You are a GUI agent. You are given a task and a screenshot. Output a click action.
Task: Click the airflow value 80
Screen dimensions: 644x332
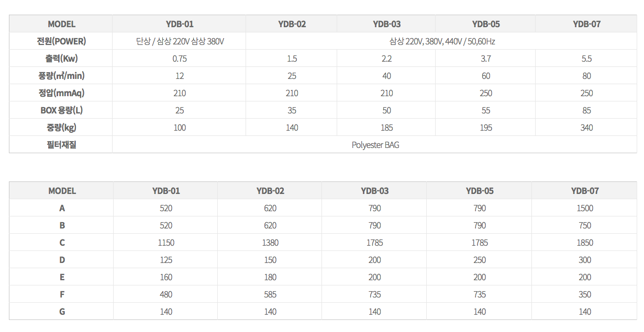(586, 76)
